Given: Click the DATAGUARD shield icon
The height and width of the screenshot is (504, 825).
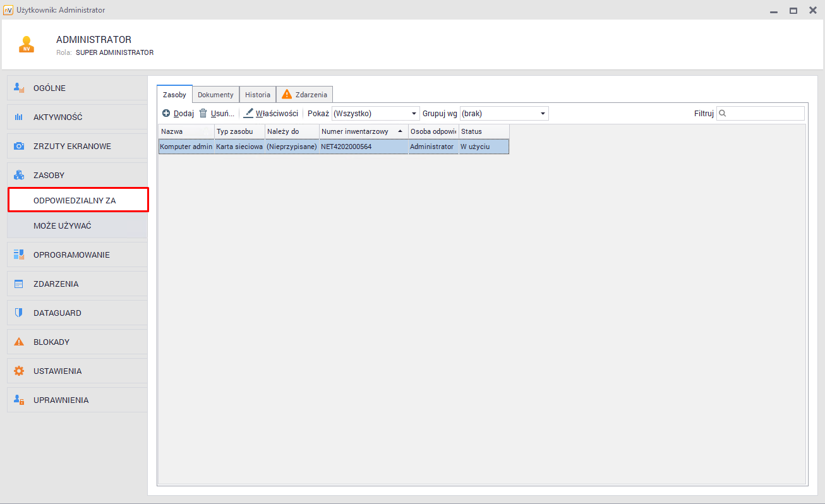Looking at the screenshot, I should click(19, 313).
